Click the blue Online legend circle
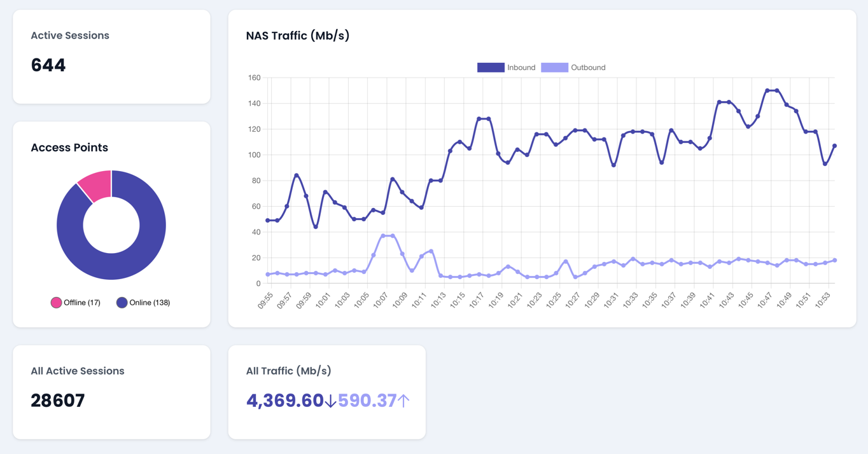Image resolution: width=868 pixels, height=454 pixels. coord(122,303)
